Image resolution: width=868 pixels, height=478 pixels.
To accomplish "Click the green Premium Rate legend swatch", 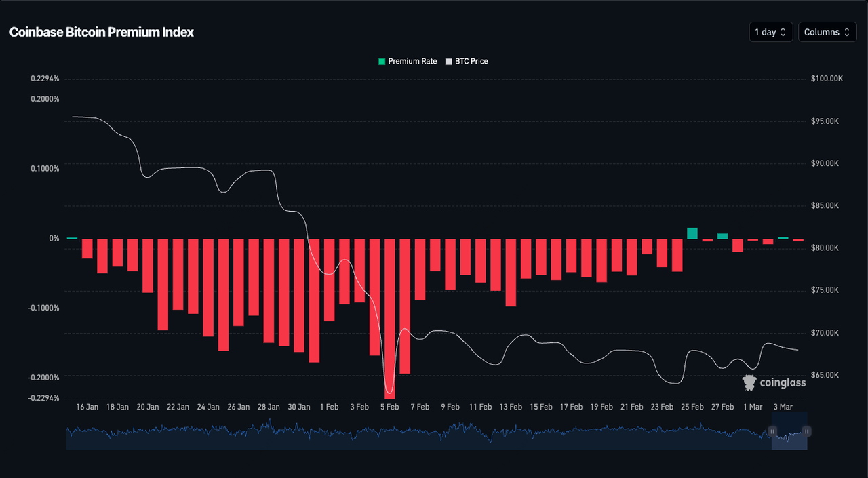I will [x=382, y=61].
